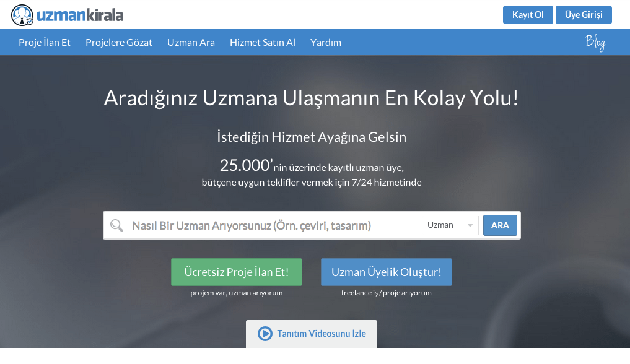Open the Hizmet Satın Al menu
Screen dimensions: 630x364
262,42
